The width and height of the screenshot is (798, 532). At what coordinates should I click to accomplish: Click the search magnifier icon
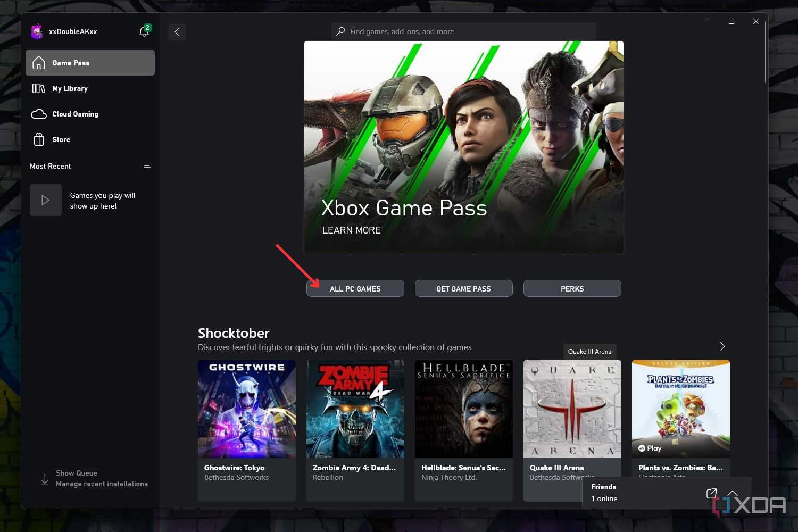(x=340, y=31)
